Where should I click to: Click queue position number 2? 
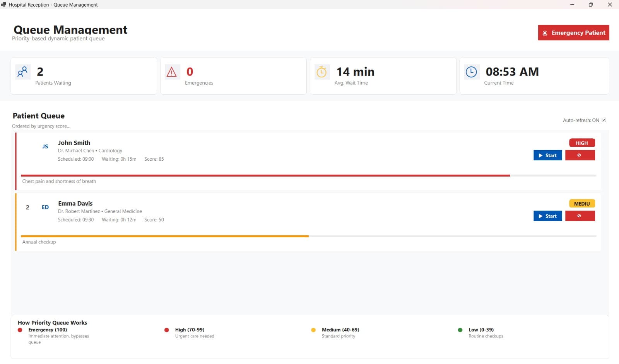27,208
